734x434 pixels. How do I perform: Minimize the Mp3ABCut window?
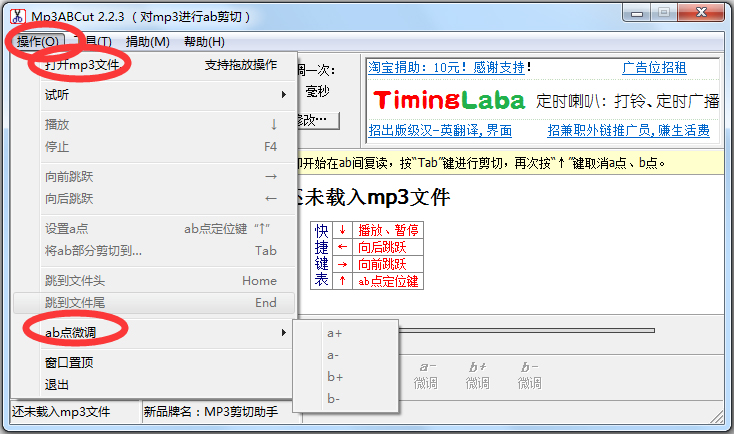[637, 14]
